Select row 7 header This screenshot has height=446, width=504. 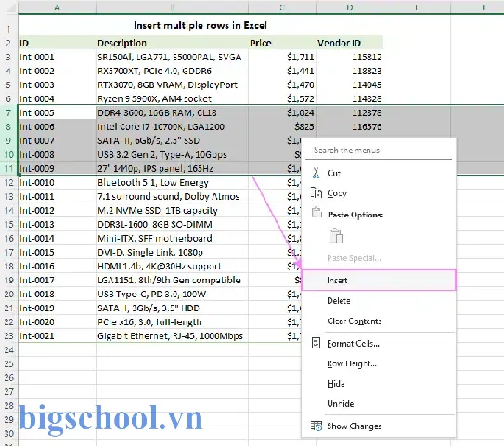click(x=8, y=112)
